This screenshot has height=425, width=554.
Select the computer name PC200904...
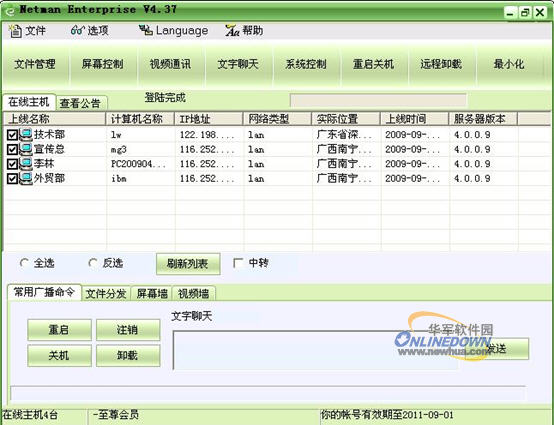(x=138, y=164)
